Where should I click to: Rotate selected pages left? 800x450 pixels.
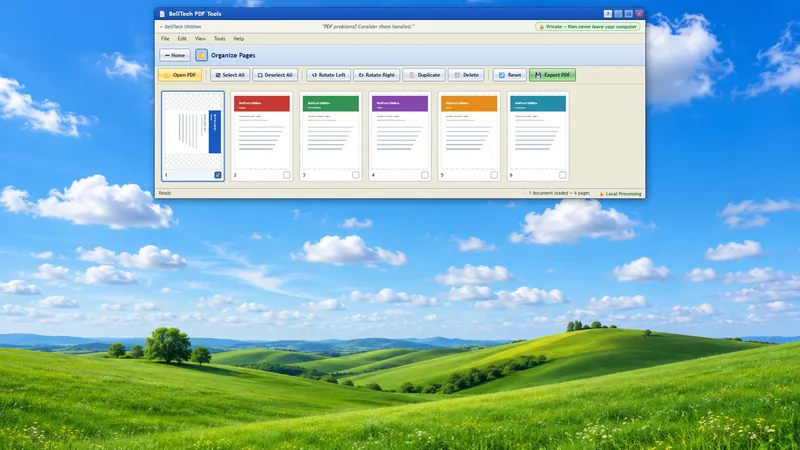329,75
